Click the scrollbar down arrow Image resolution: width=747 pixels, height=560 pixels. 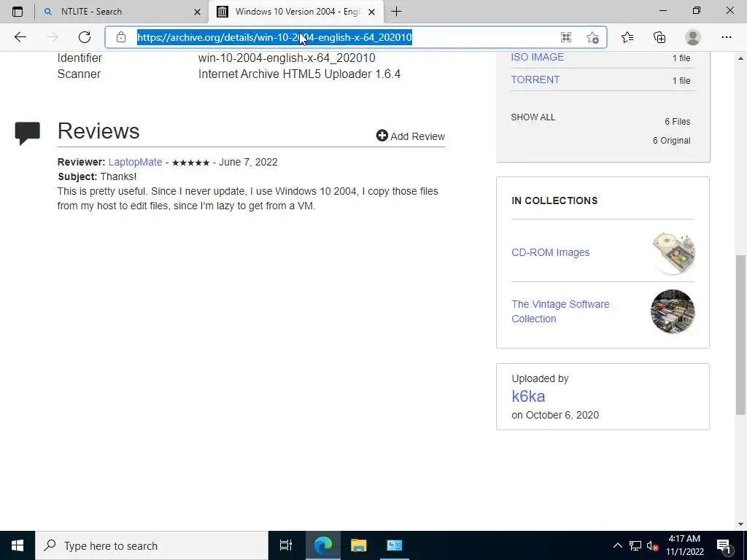tap(740, 524)
